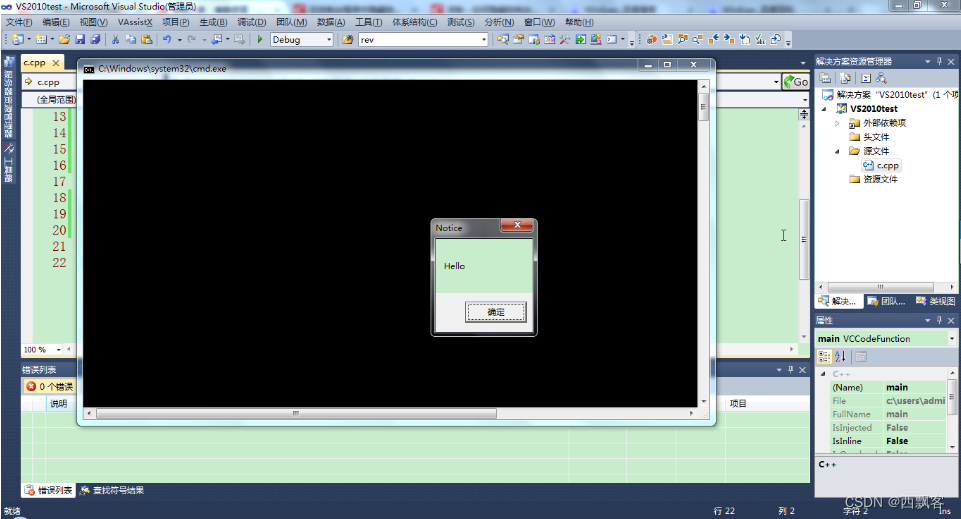The height and width of the screenshot is (519, 961).
Task: Open the 调试(D) menu
Action: (251, 22)
